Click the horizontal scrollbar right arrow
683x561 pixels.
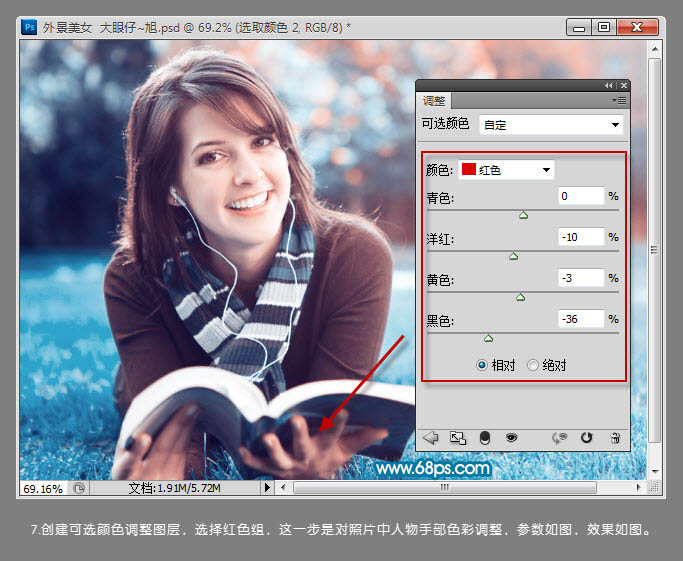(x=639, y=487)
